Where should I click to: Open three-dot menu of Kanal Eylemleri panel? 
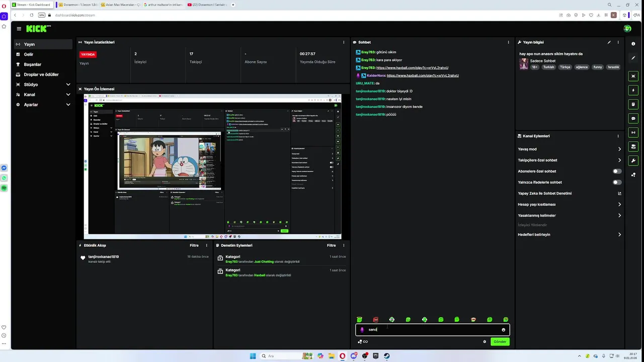[x=618, y=136]
